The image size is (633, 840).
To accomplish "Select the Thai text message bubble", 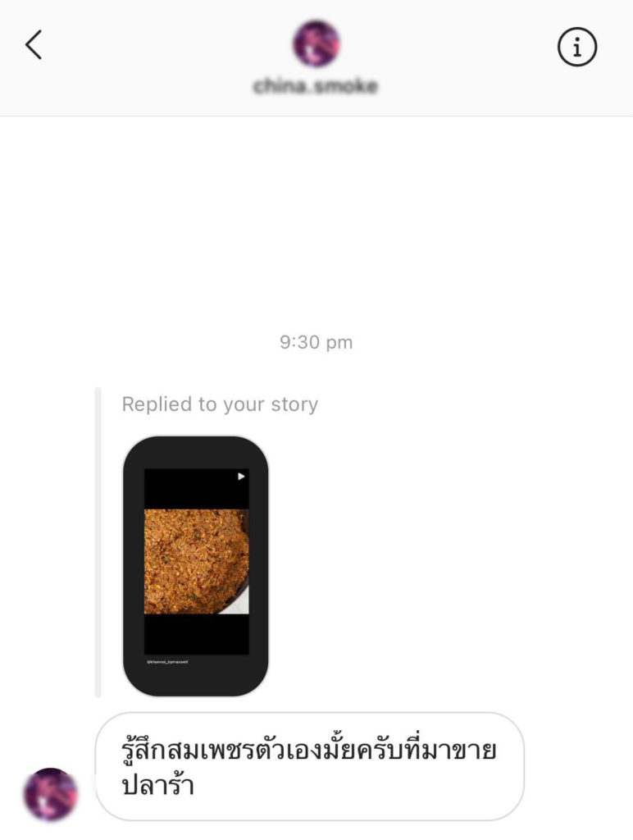I will tap(310, 767).
